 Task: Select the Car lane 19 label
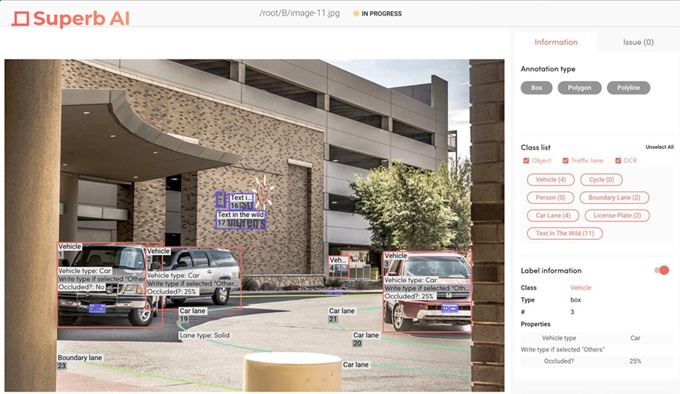(x=193, y=315)
